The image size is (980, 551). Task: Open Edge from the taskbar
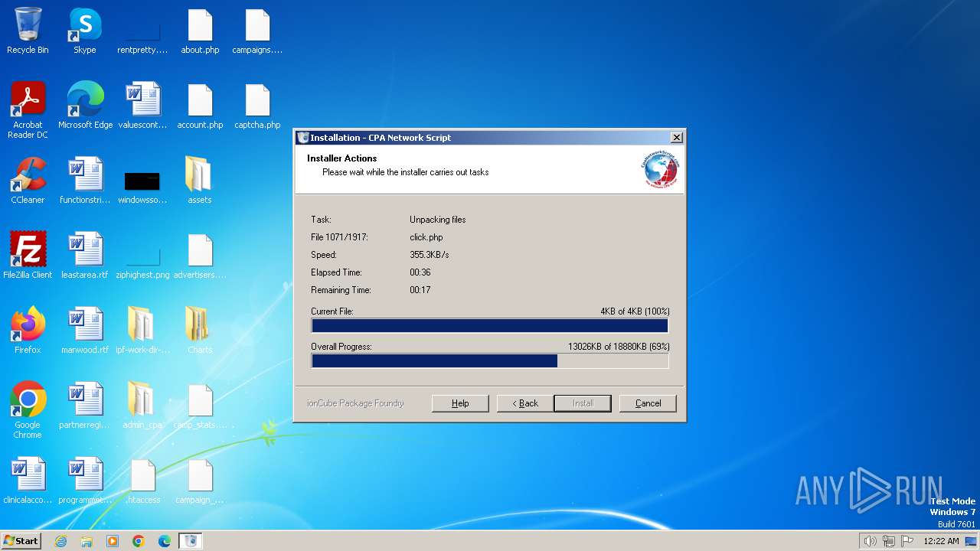(x=165, y=541)
